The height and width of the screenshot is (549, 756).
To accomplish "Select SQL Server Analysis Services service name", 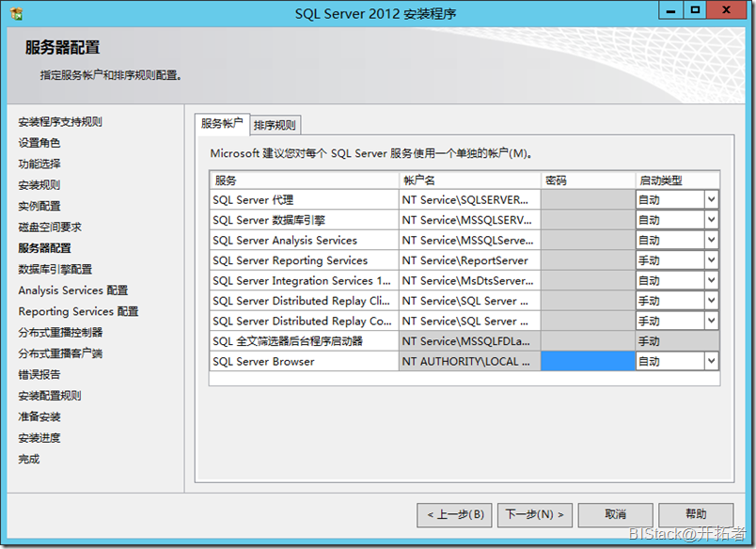I will pyautogui.click(x=304, y=240).
